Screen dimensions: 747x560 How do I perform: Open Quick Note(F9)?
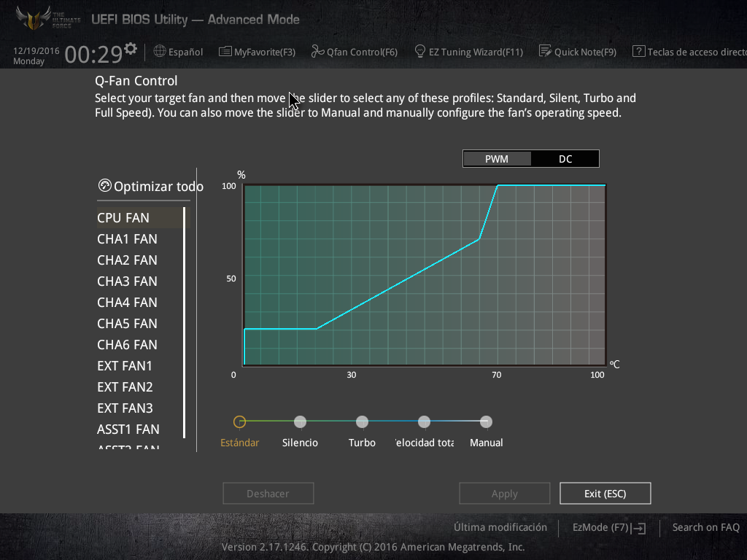(x=578, y=52)
